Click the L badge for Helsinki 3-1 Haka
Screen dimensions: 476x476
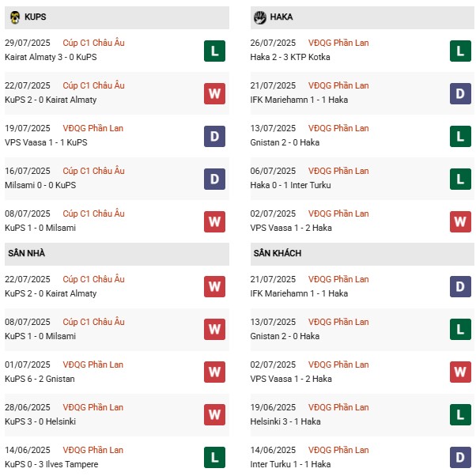pos(460,414)
